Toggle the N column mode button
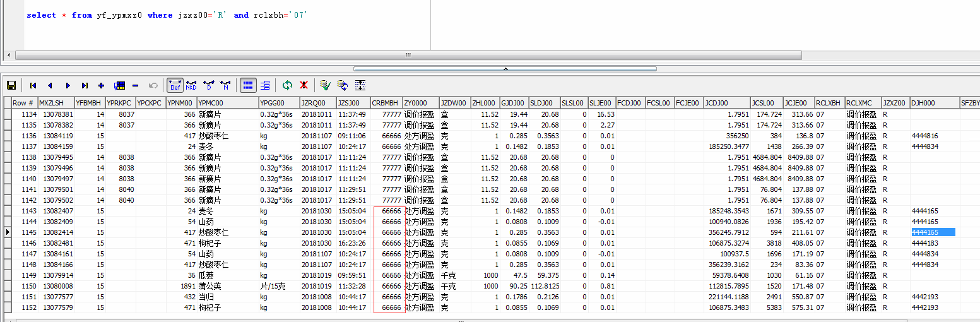The height and width of the screenshot is (322, 980). [x=226, y=85]
